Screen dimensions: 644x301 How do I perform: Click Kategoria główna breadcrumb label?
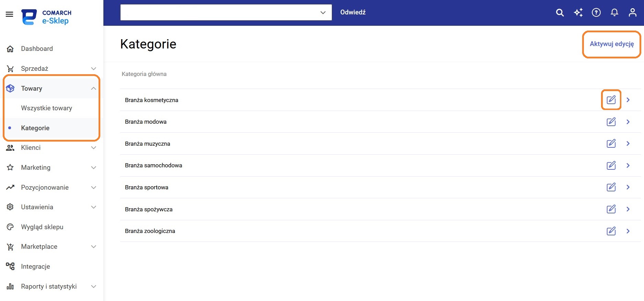[144, 74]
